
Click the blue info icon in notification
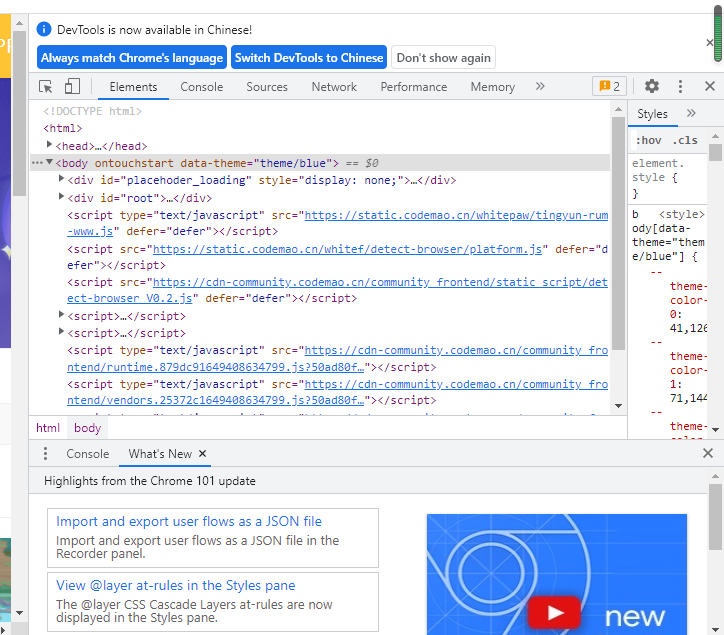click(44, 30)
